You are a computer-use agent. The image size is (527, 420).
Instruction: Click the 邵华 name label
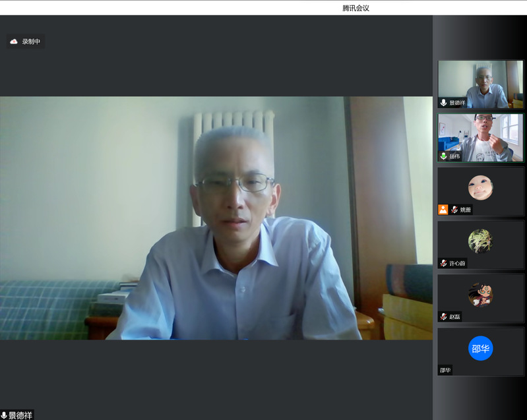pos(446,370)
